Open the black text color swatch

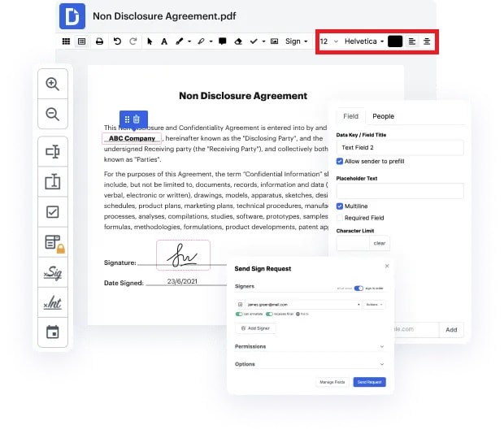395,41
